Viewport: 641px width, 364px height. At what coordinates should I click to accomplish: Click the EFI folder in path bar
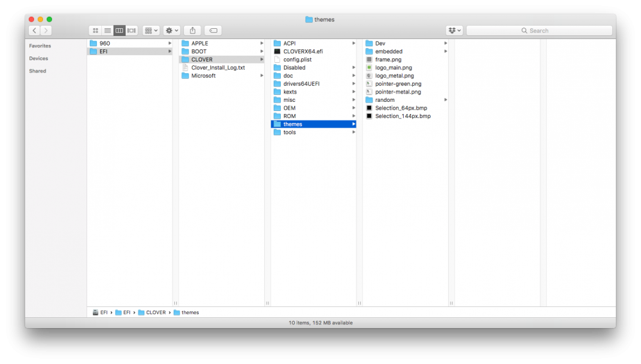pos(123,313)
